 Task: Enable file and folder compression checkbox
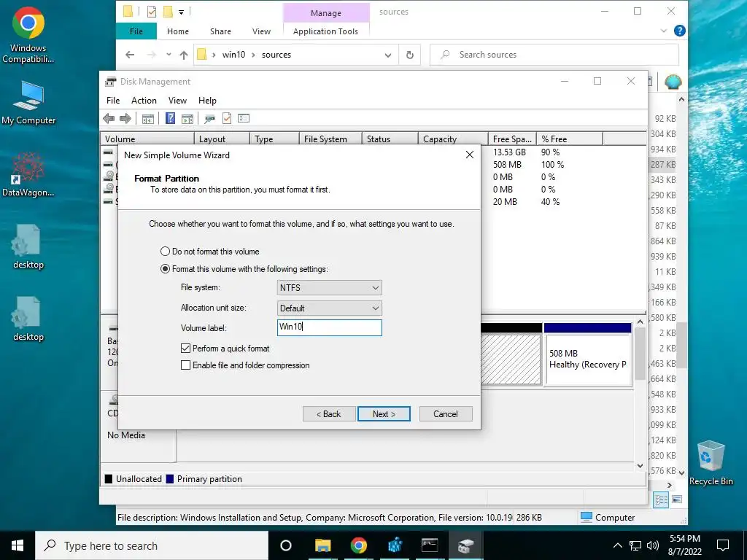click(245, 365)
